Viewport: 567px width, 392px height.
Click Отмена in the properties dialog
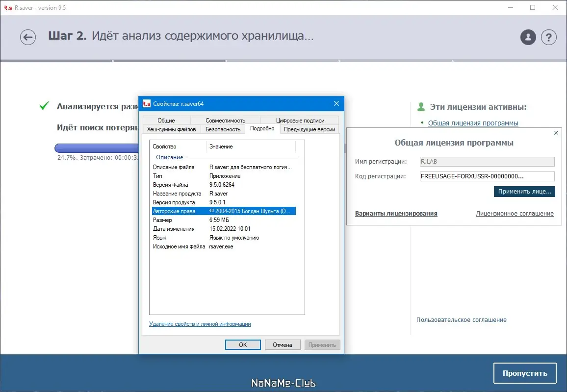pyautogui.click(x=283, y=344)
